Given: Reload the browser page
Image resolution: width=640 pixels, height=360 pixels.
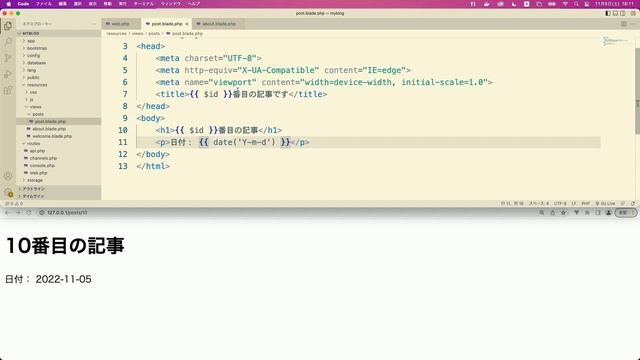Looking at the screenshot, I should (29, 213).
